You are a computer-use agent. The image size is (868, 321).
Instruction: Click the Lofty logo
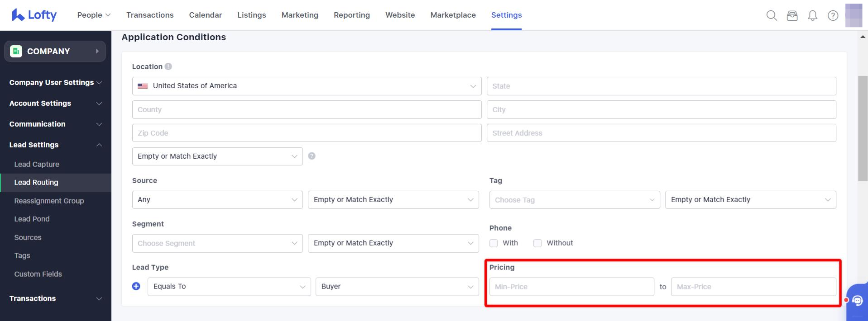tap(34, 15)
